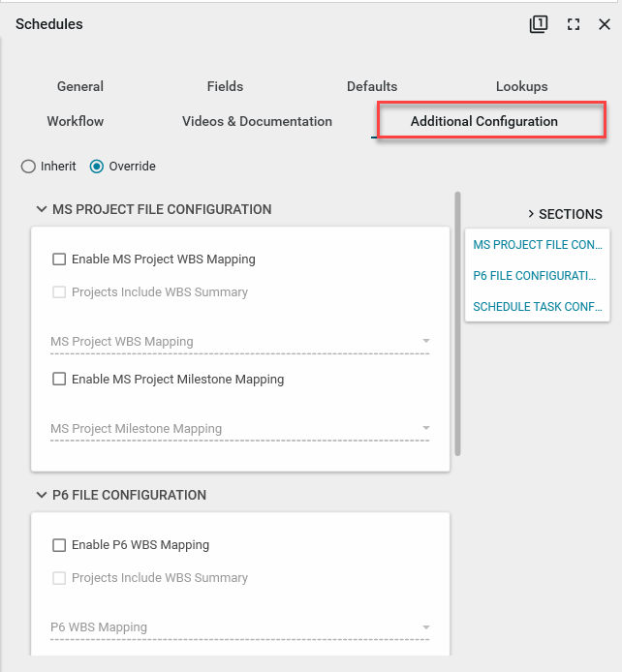Viewport: 622px width, 672px height.
Task: Jump to P6 File Configuration section link
Action: tap(535, 276)
